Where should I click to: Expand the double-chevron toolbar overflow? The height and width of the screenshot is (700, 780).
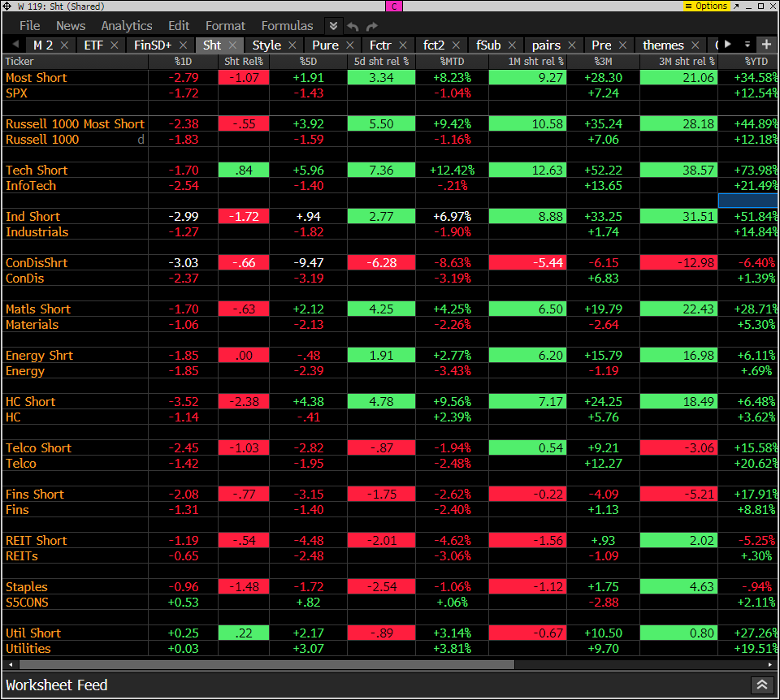(333, 26)
